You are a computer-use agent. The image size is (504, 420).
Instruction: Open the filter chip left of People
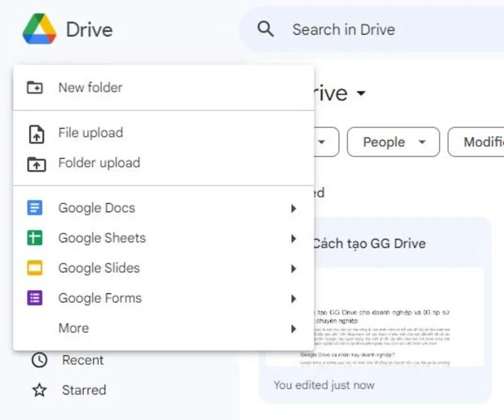pos(326,142)
